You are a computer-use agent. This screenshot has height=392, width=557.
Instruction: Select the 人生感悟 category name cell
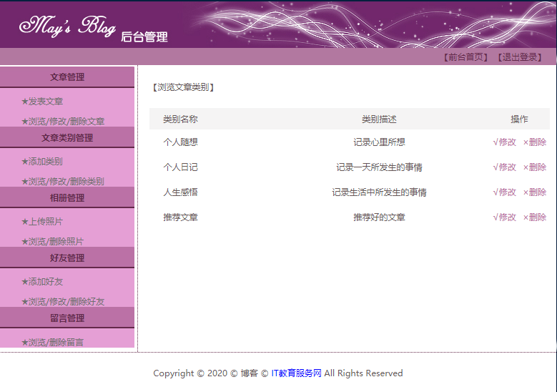click(x=180, y=192)
